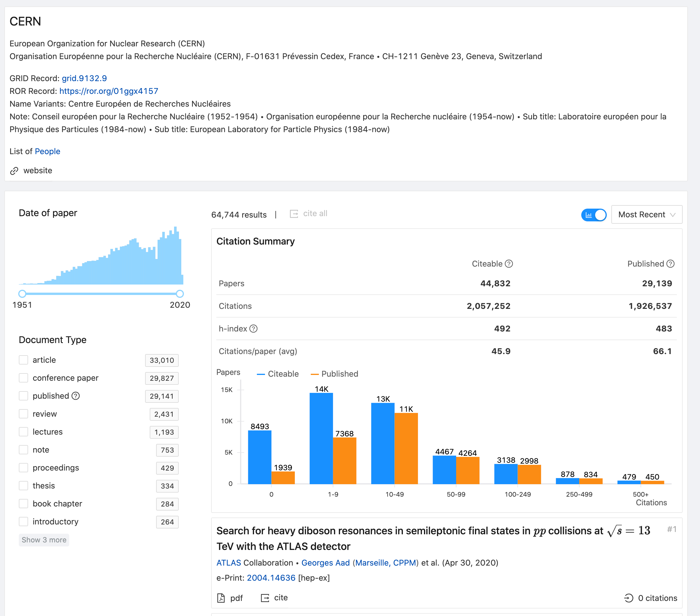Click the orange Published bar for 1-9 citations
The width and height of the screenshot is (700, 616).
(x=345, y=461)
